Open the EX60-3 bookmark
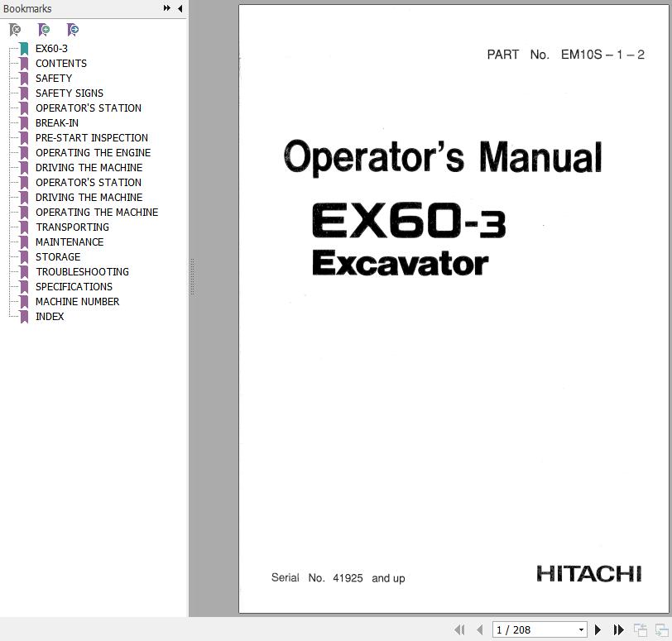Image resolution: width=672 pixels, height=641 pixels. point(51,49)
